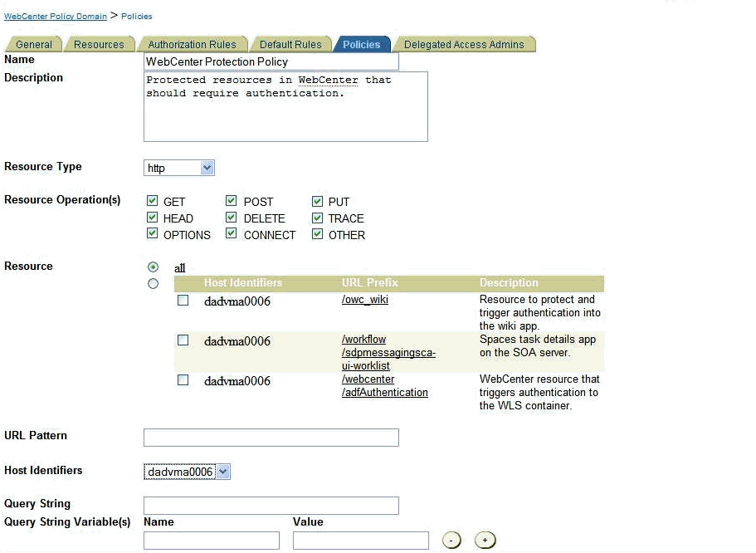The width and height of the screenshot is (756, 553).
Task: Click the query variable Value field
Action: click(x=361, y=541)
